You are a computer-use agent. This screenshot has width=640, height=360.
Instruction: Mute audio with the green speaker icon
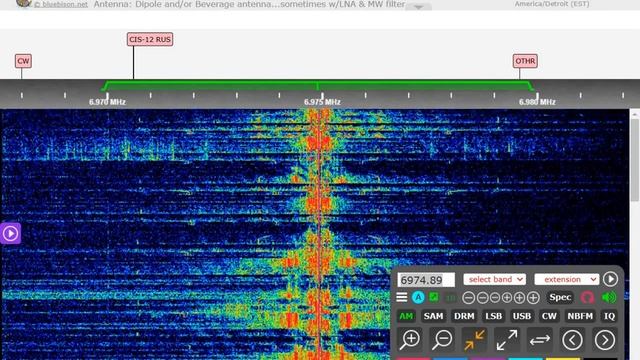609,298
